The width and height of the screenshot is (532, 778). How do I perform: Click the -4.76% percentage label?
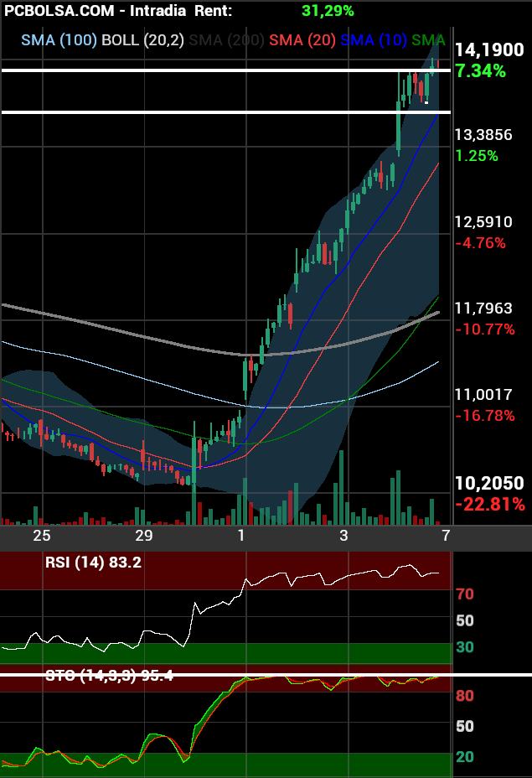pos(480,243)
